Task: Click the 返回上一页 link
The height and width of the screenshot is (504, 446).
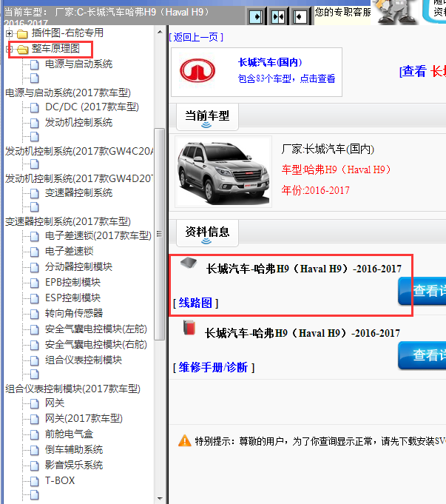Action: coord(196,37)
